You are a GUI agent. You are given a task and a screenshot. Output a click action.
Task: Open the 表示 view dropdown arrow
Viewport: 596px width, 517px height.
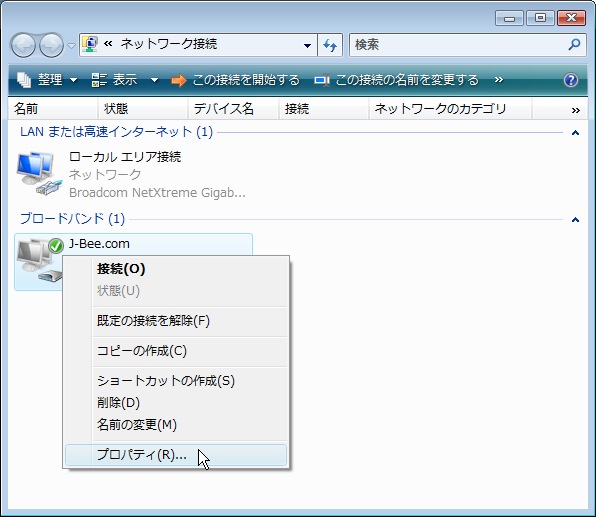click(154, 80)
